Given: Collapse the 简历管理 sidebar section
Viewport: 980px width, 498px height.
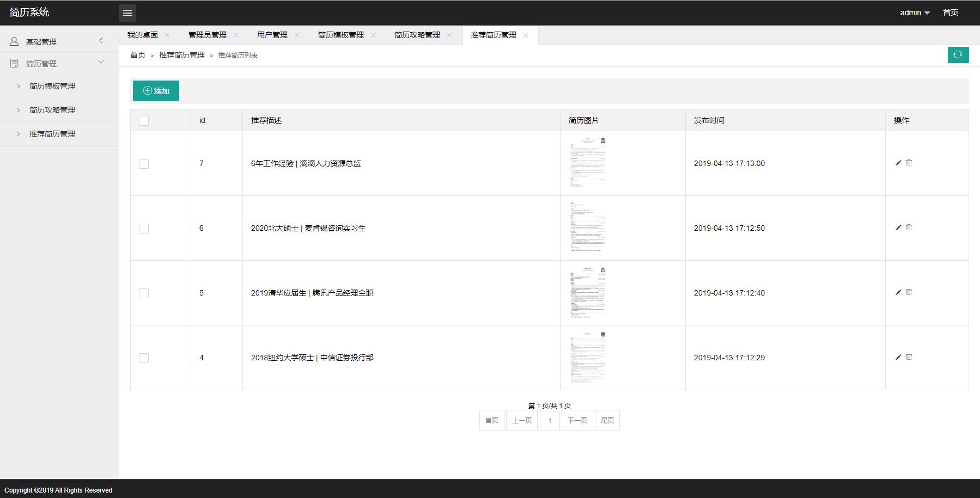Looking at the screenshot, I should click(x=59, y=63).
